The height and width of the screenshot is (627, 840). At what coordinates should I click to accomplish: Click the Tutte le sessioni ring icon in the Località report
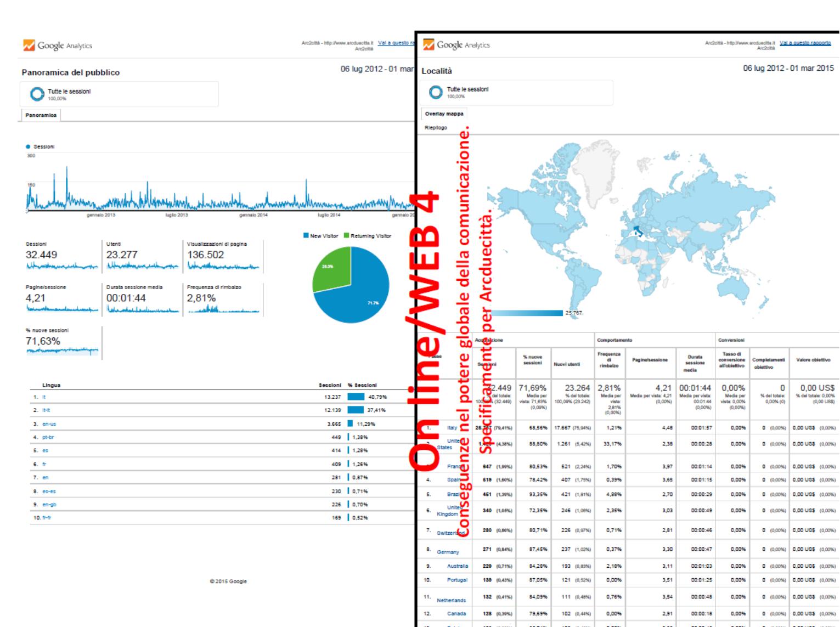[436, 92]
